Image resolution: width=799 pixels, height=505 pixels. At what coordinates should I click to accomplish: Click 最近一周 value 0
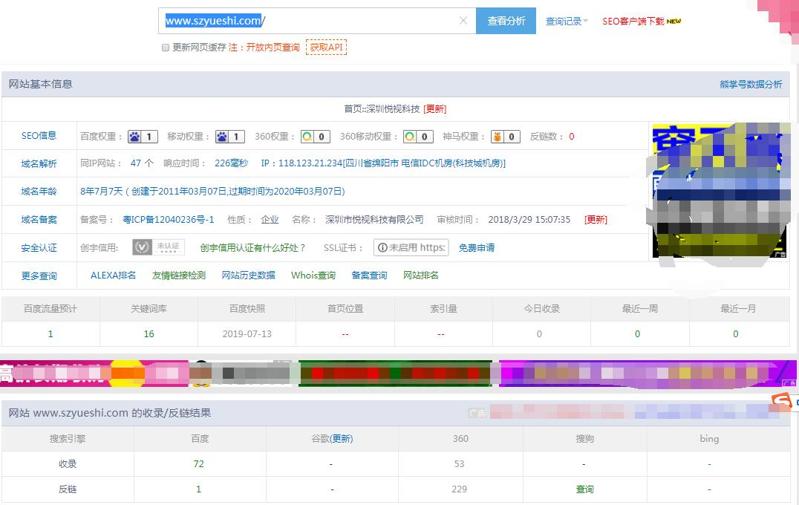point(637,334)
